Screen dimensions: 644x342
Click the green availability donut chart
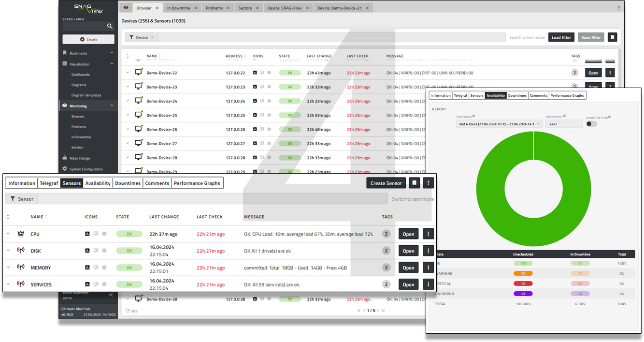click(x=533, y=189)
